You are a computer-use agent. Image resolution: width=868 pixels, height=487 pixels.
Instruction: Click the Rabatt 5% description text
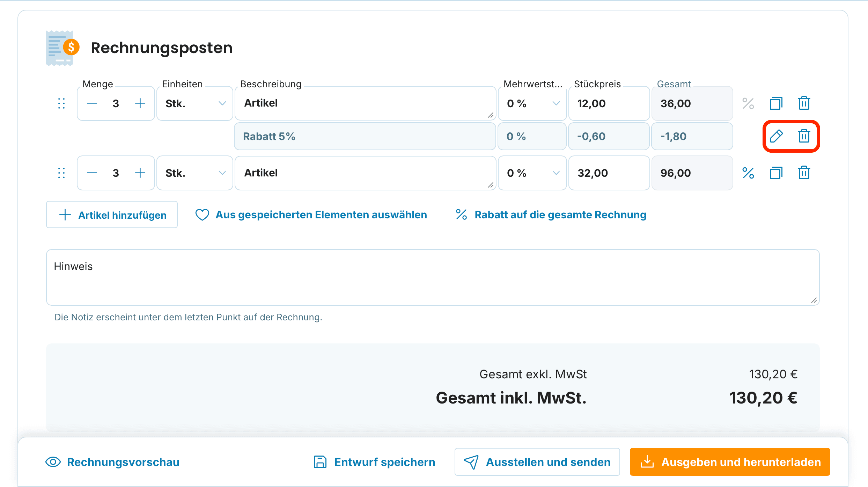(269, 136)
